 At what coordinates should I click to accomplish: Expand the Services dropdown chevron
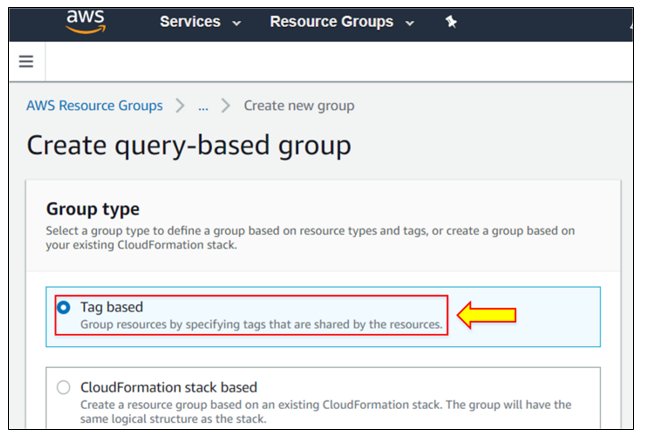click(237, 23)
